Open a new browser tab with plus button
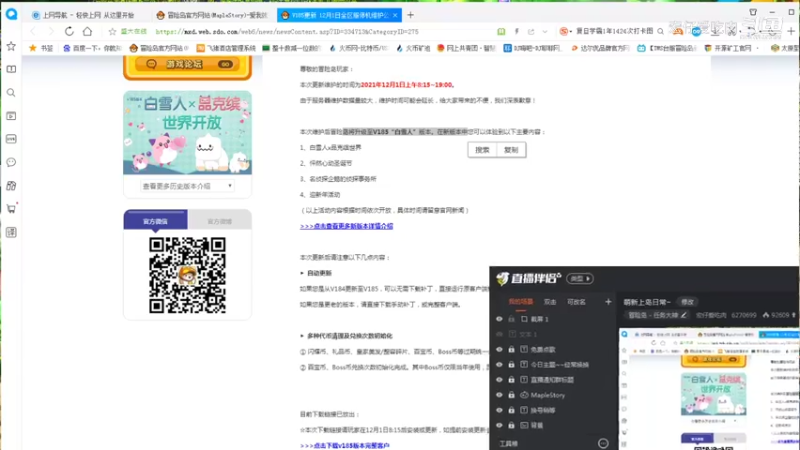Viewport: 800px width, 450px height. click(x=410, y=15)
